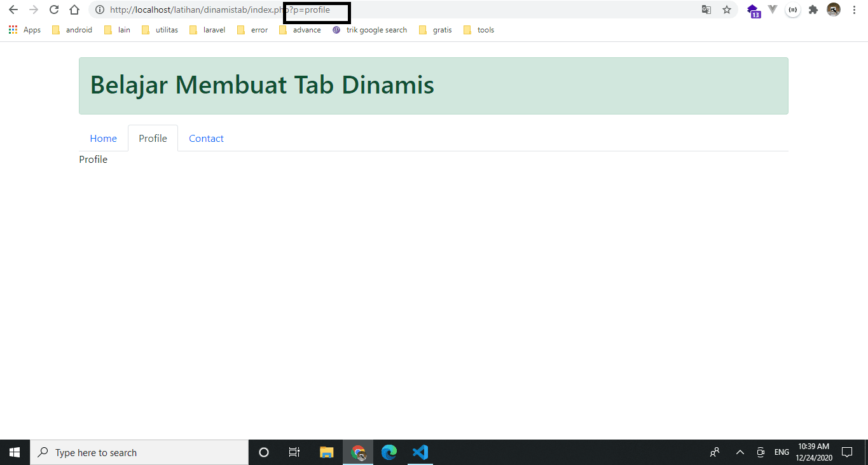Open the purple extension with 13 badge
The width and height of the screenshot is (868, 465).
[754, 10]
